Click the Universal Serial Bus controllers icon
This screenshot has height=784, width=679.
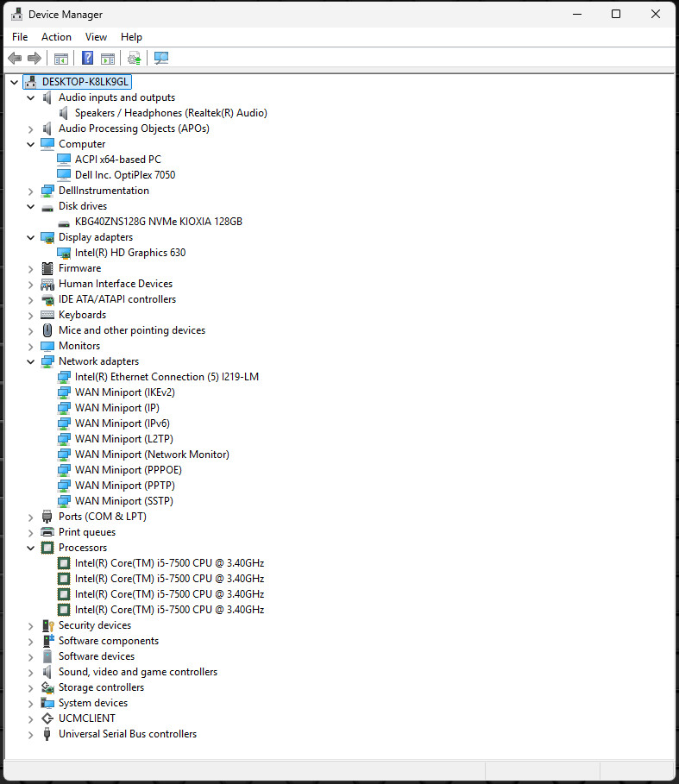[x=47, y=734]
